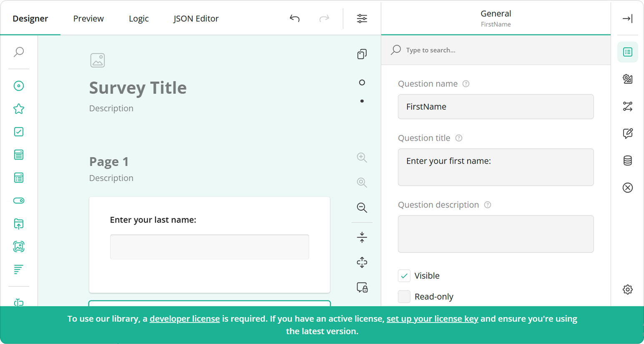Open the JSON Editor tab

coord(196,18)
